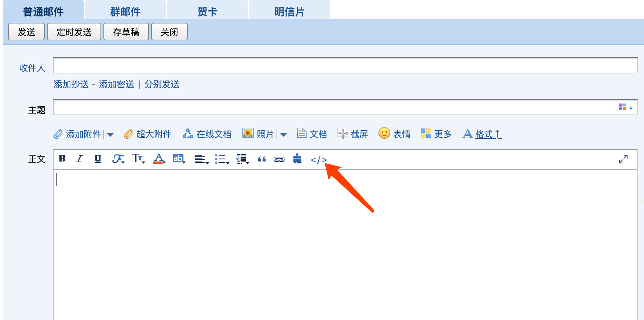The image size is (644, 320).
Task: Add BCC via 添加密送
Action: click(x=117, y=84)
